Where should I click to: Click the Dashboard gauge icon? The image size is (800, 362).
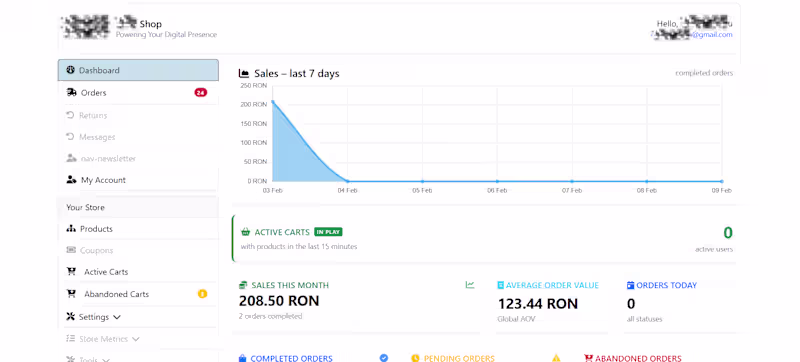70,70
